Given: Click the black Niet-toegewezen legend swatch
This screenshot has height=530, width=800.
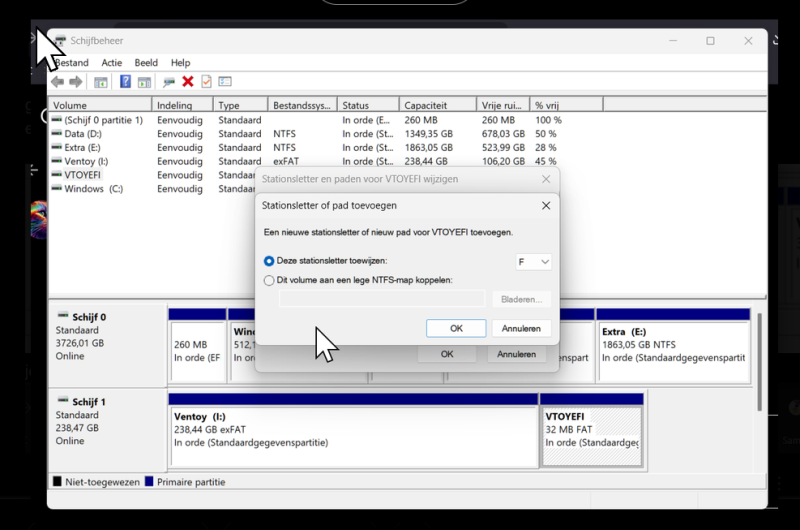Looking at the screenshot, I should click(57, 482).
